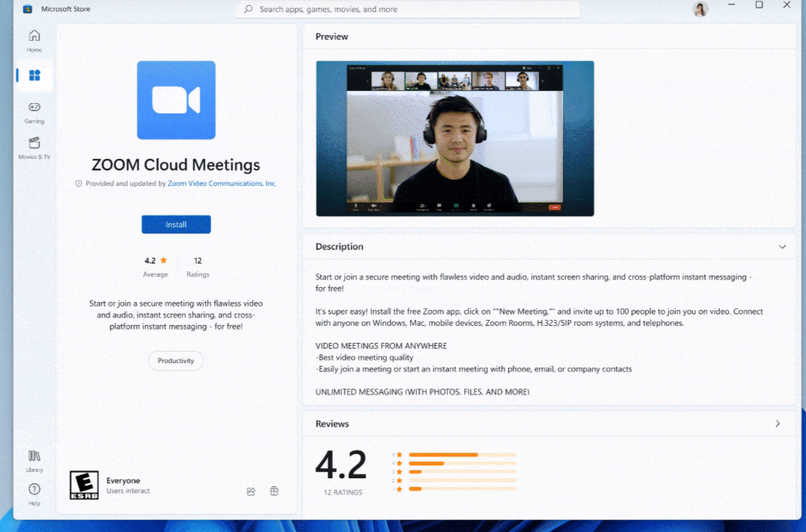806x532 pixels.
Task: Click the Best video meeting quality line
Action: [365, 357]
